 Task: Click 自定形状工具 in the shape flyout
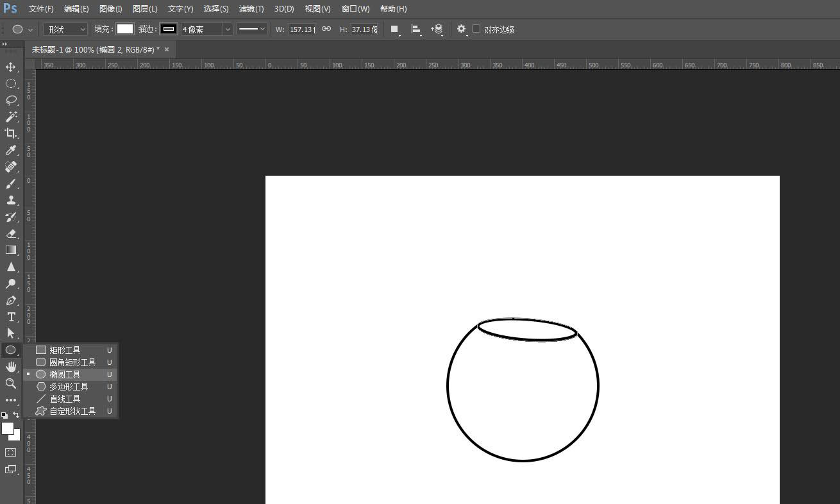pyautogui.click(x=72, y=411)
